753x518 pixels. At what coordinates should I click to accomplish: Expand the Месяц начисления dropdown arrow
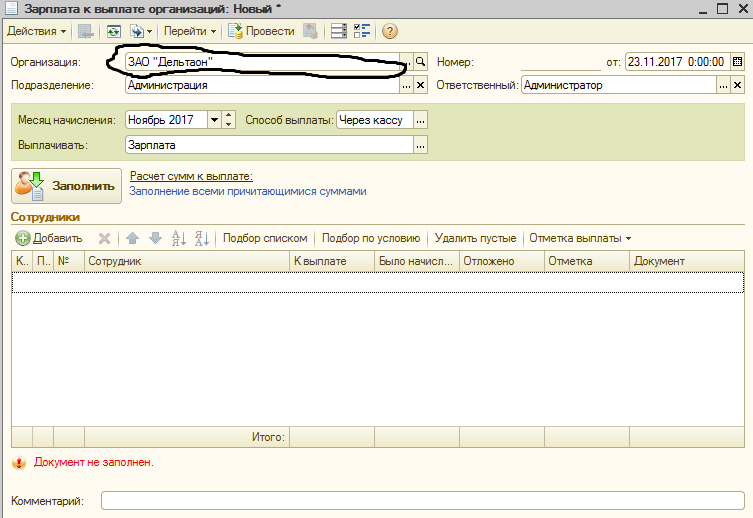[214, 120]
